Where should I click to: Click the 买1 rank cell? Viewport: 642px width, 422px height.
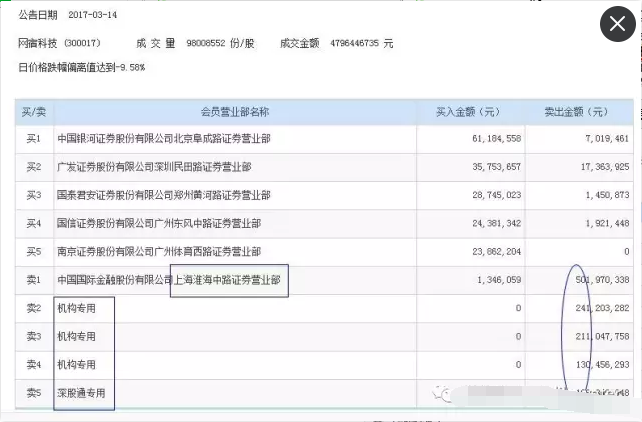point(34,139)
